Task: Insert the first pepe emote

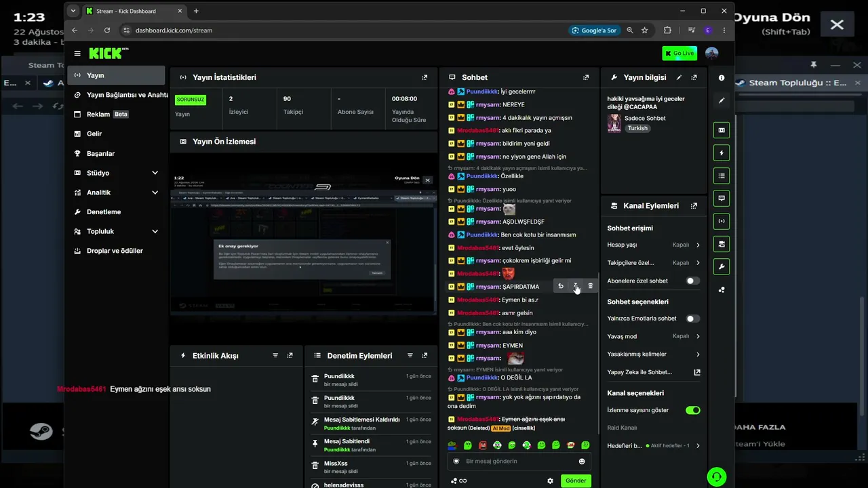Action: click(453, 445)
